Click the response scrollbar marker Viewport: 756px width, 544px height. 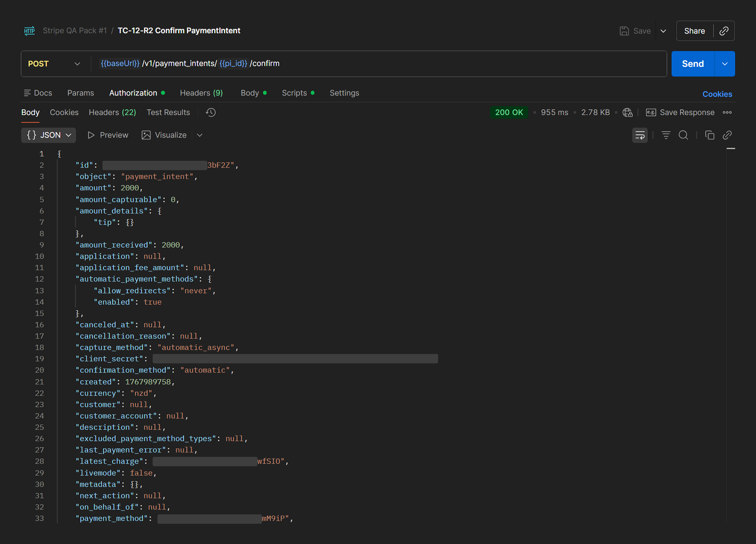pos(730,149)
